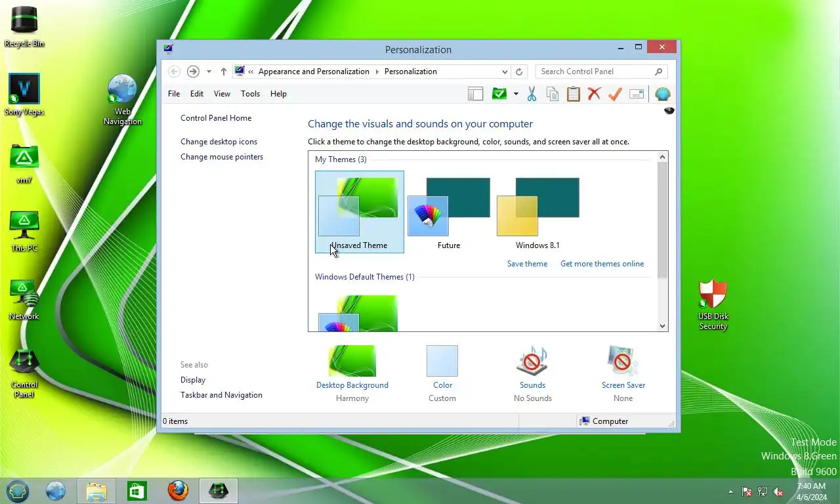Select the Web Navigation desktop icon
The image size is (840, 504).
coord(122,100)
